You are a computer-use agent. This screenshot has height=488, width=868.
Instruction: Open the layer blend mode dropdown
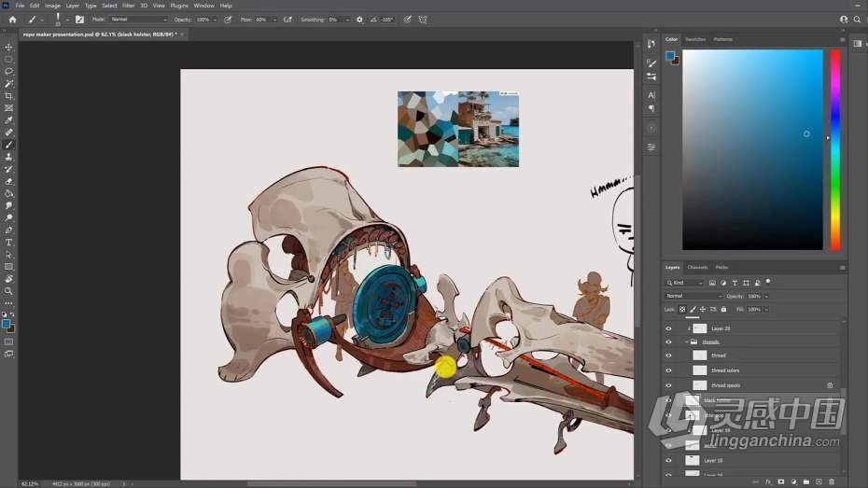693,296
